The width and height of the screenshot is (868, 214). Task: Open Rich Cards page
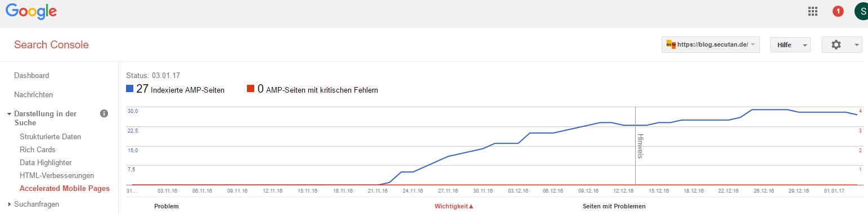point(37,149)
